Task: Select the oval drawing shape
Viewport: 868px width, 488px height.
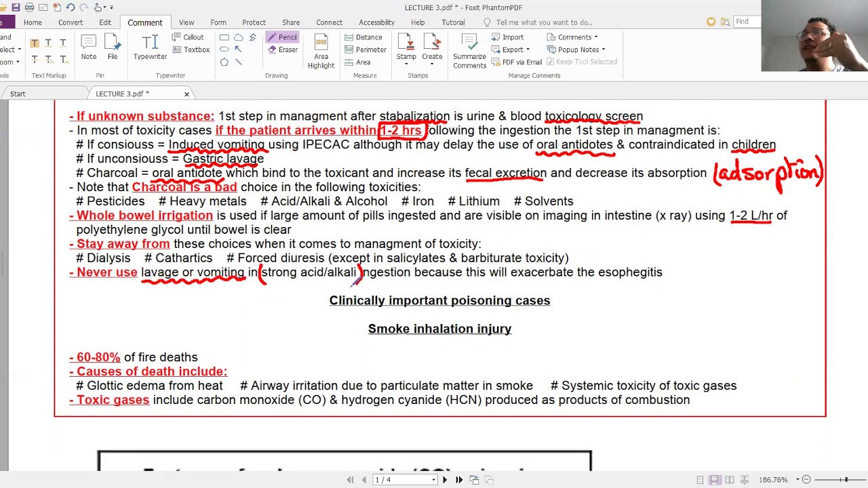Action: pos(224,49)
